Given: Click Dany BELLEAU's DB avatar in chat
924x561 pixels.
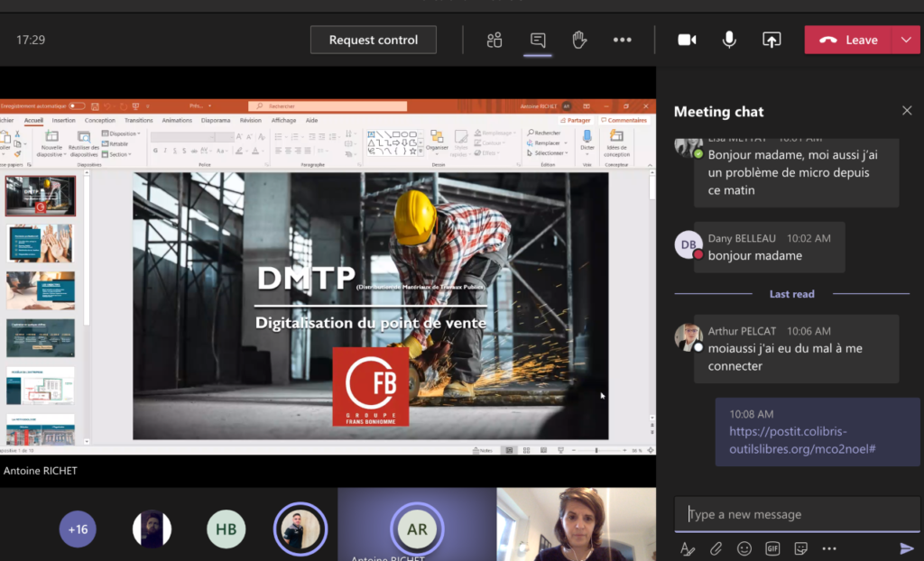Looking at the screenshot, I should pos(688,244).
